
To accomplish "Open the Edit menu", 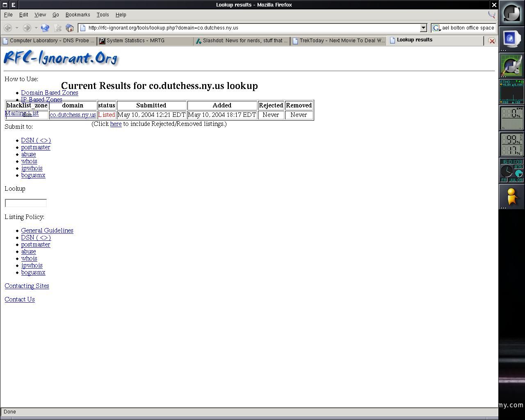I will (x=24, y=14).
